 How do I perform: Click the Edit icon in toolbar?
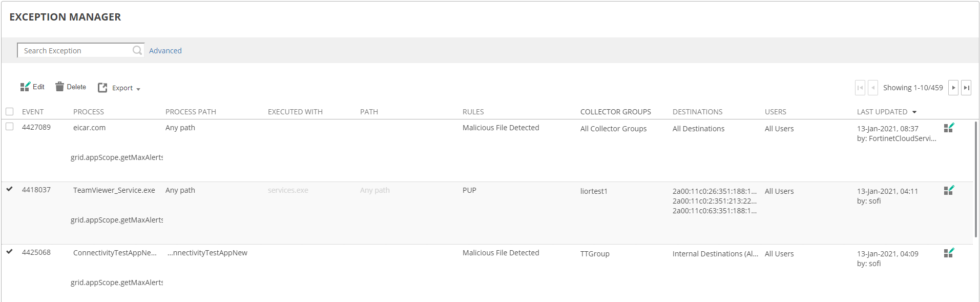(x=25, y=87)
